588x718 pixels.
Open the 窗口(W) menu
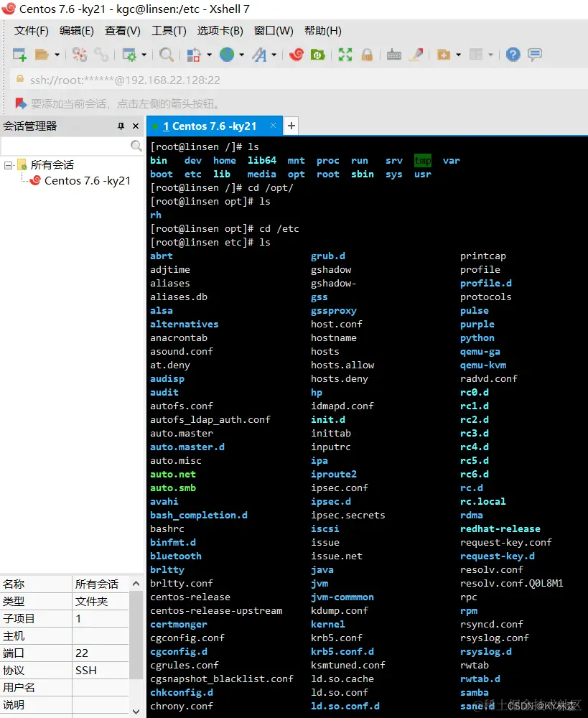click(274, 31)
